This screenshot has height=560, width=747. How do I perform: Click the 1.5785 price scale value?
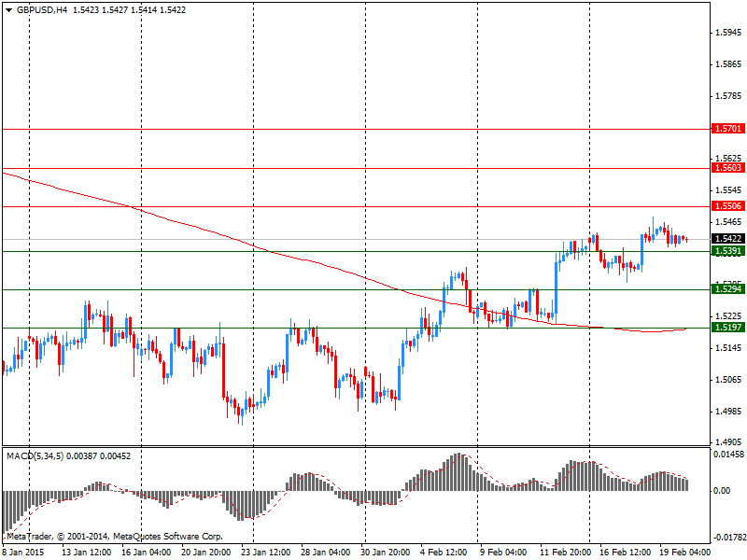(728, 96)
